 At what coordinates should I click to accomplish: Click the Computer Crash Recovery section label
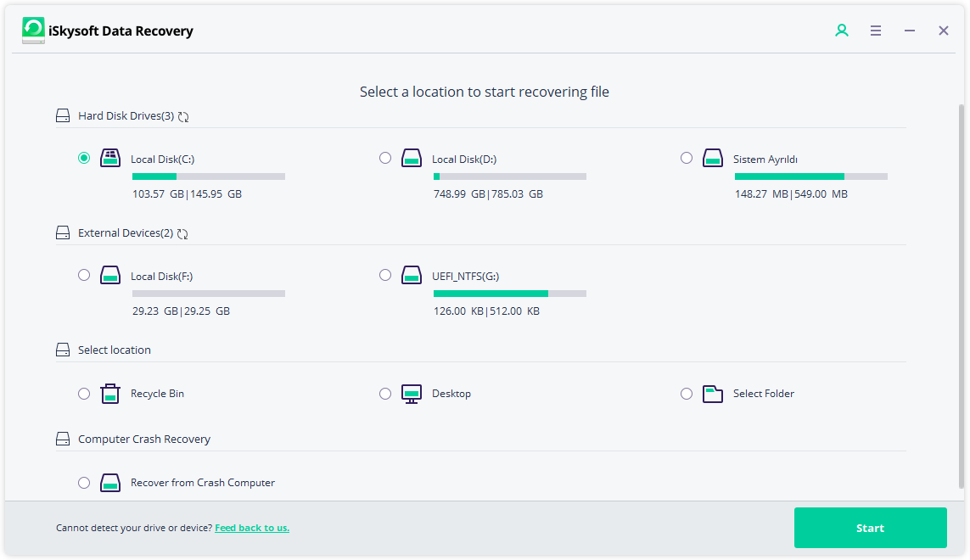(145, 439)
